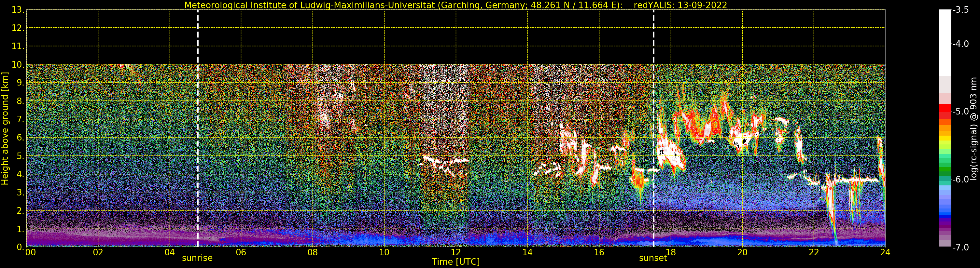Click the time-axis tick label '20'

click(742, 252)
